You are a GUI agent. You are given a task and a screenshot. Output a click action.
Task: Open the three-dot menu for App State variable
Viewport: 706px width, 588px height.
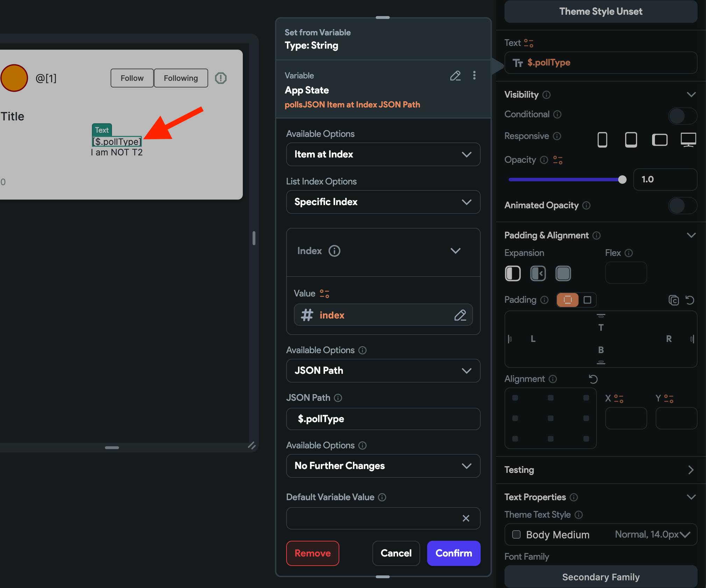pyautogui.click(x=474, y=76)
